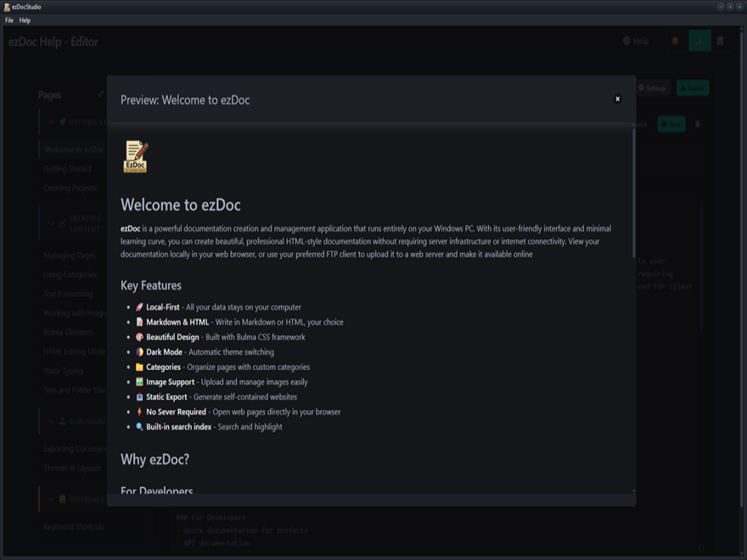Close the Welcome to ezDoc preview dialog
The height and width of the screenshot is (560, 747).
click(617, 98)
